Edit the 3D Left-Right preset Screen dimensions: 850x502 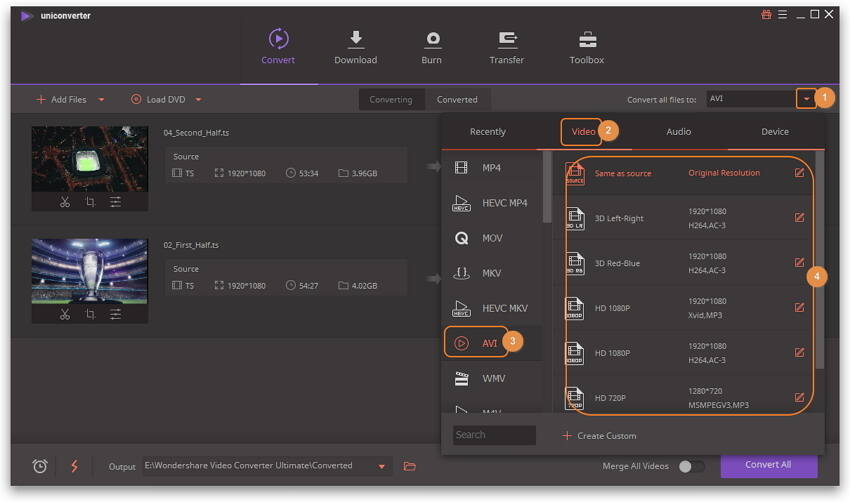point(799,217)
